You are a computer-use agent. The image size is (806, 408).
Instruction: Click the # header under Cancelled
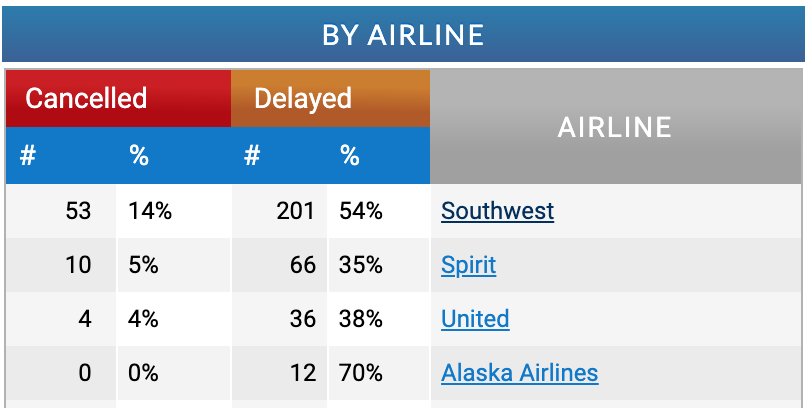(x=28, y=155)
